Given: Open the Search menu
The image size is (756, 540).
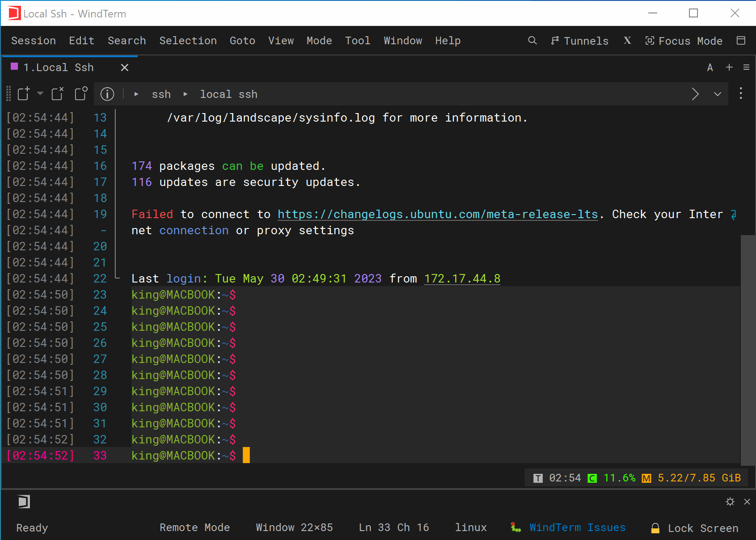Looking at the screenshot, I should point(127,41).
